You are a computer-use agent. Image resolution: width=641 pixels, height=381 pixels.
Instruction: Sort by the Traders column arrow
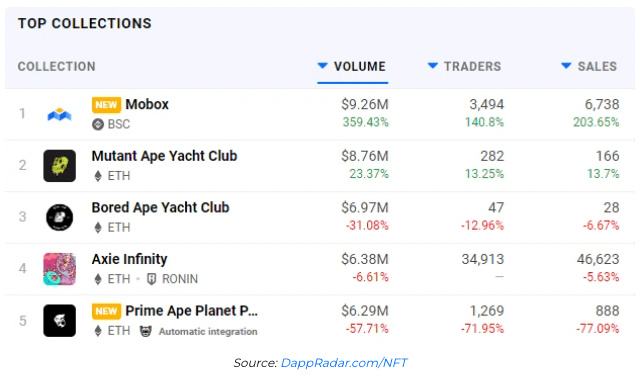(433, 65)
